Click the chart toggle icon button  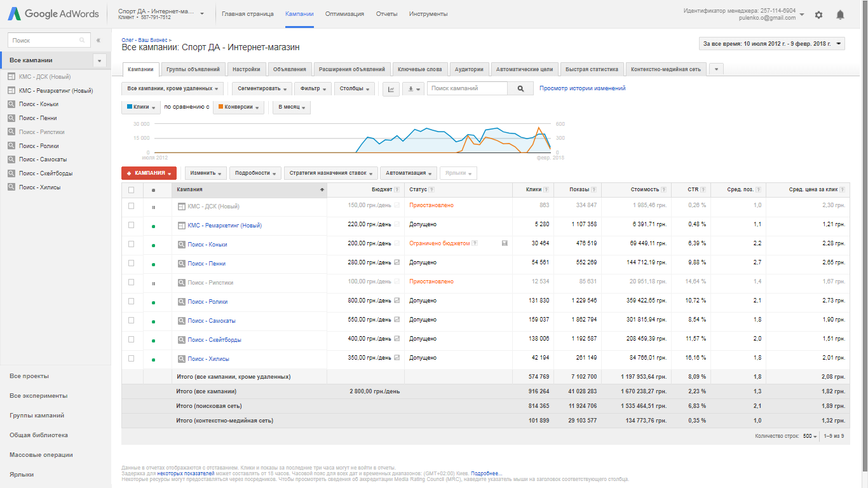point(391,89)
